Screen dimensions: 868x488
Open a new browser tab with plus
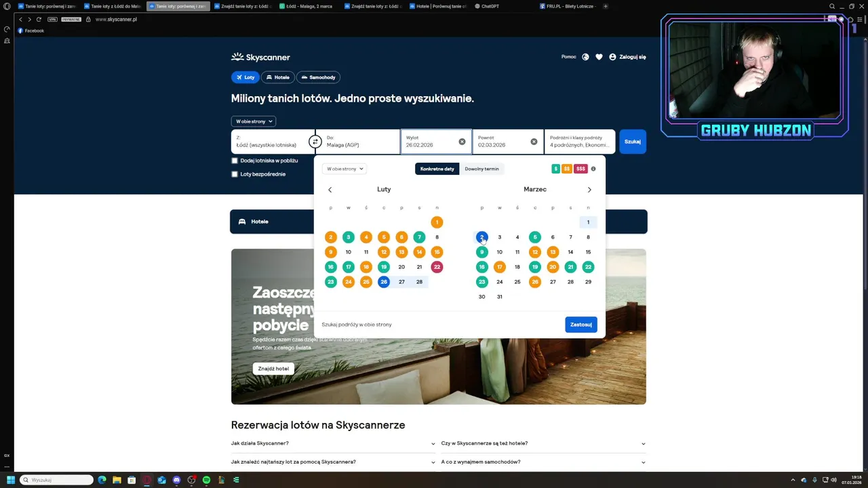pyautogui.click(x=606, y=6)
